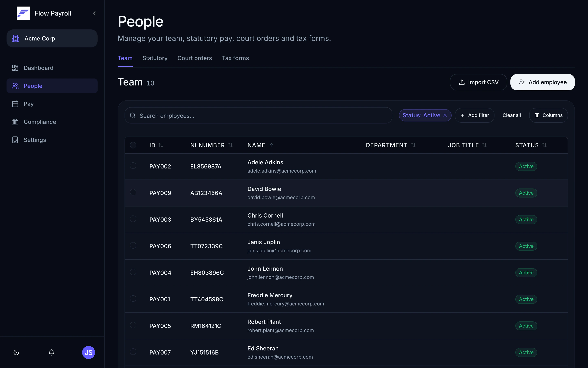Click NI number EL856987A
The width and height of the screenshot is (588, 368).
coord(206,166)
